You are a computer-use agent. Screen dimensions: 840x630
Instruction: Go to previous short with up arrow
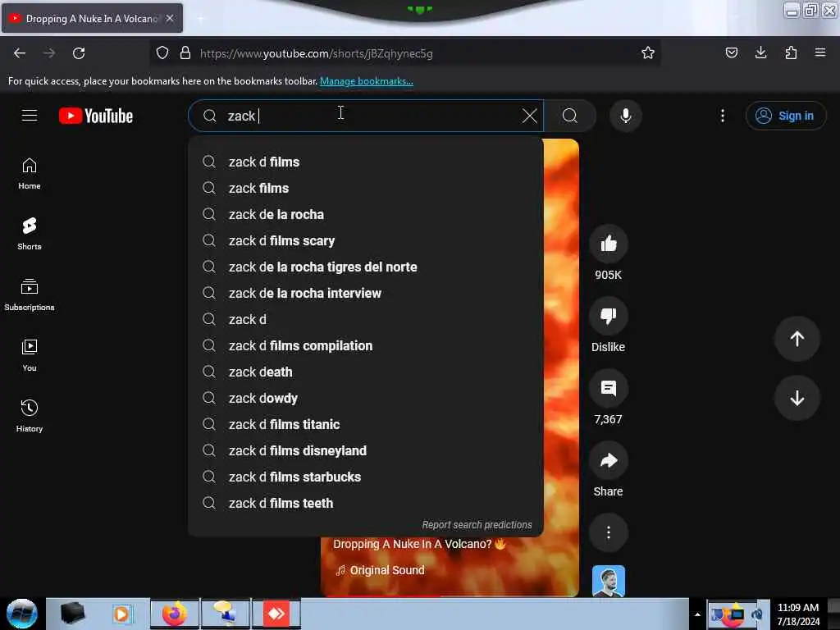(797, 339)
